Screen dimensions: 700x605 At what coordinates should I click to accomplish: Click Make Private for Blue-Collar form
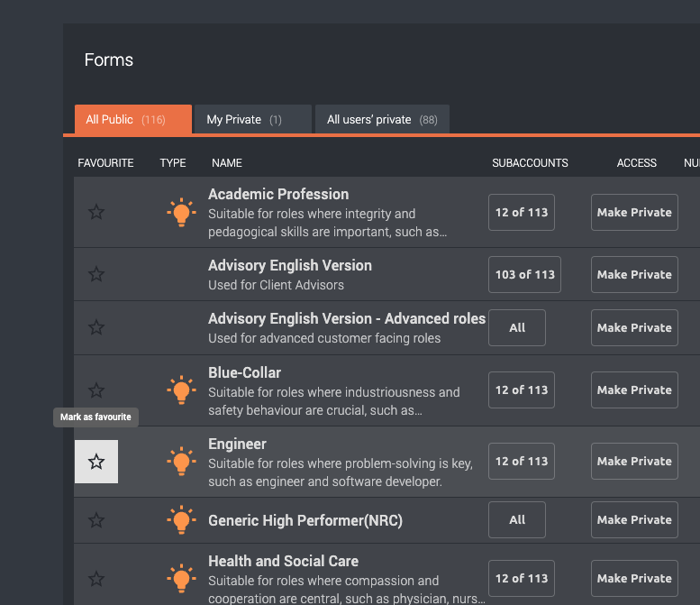click(x=634, y=390)
